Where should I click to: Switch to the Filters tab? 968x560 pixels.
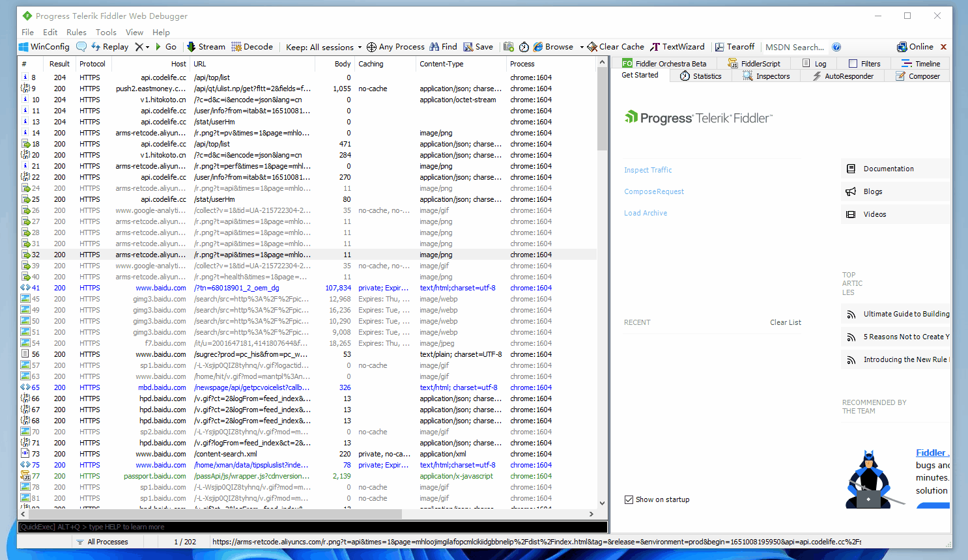point(864,63)
